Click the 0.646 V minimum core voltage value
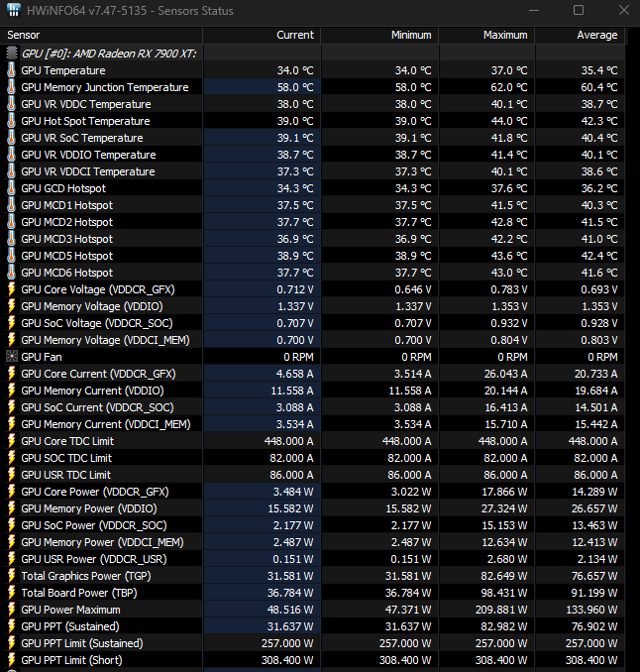The height and width of the screenshot is (672, 640). (x=413, y=289)
